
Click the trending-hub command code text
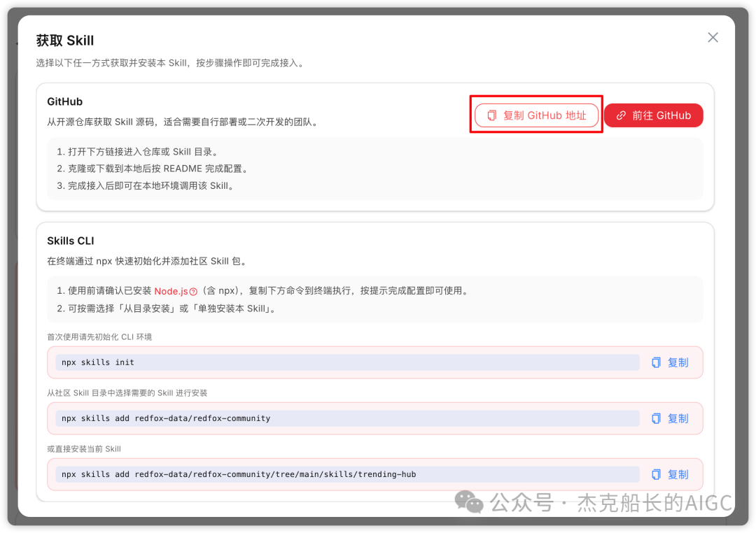239,474
